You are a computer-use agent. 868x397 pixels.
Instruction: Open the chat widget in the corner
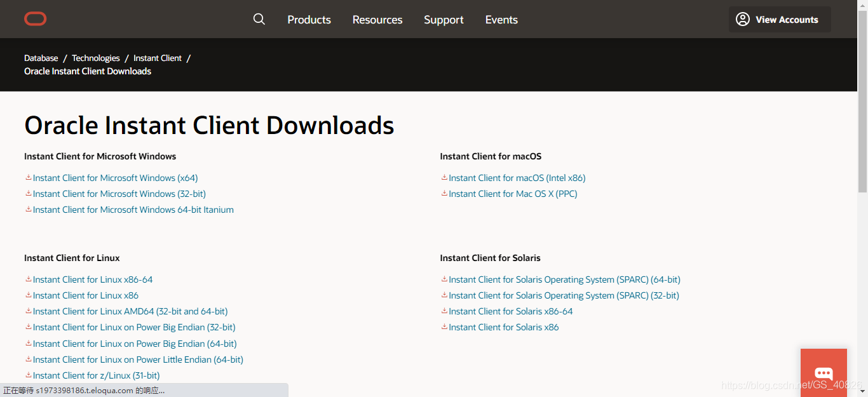coord(824,373)
